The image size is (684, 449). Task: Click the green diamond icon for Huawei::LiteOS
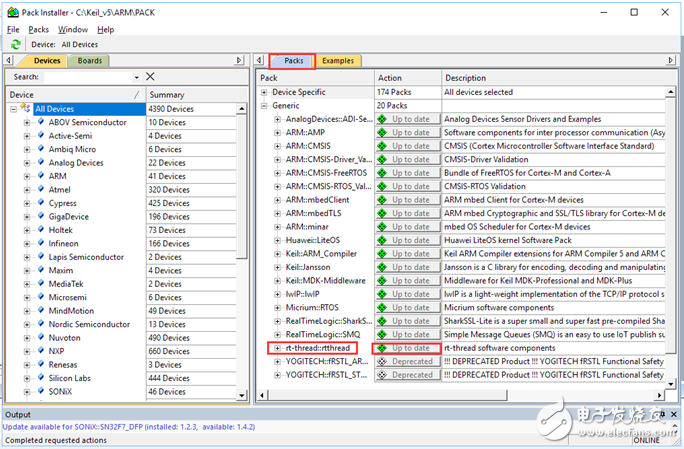coord(383,240)
